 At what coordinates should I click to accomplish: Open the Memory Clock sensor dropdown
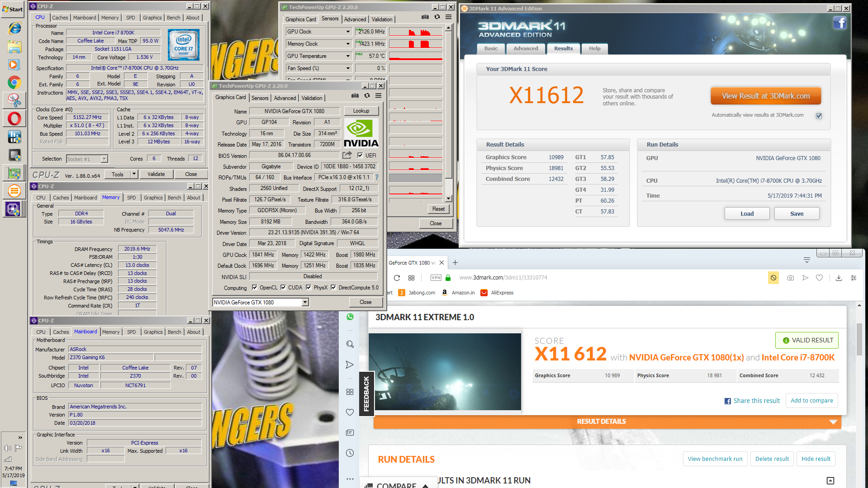(348, 44)
